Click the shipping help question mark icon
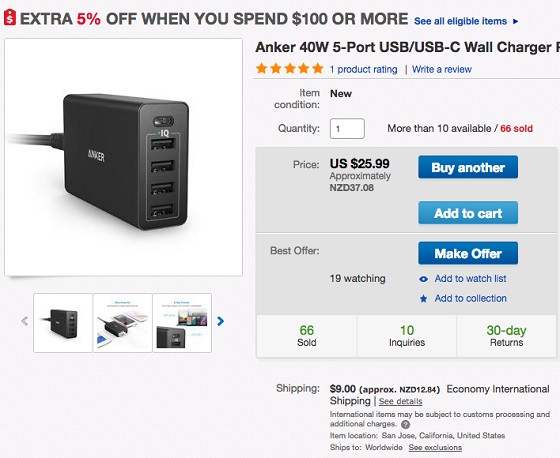Image resolution: width=560 pixels, height=458 pixels. point(405,424)
